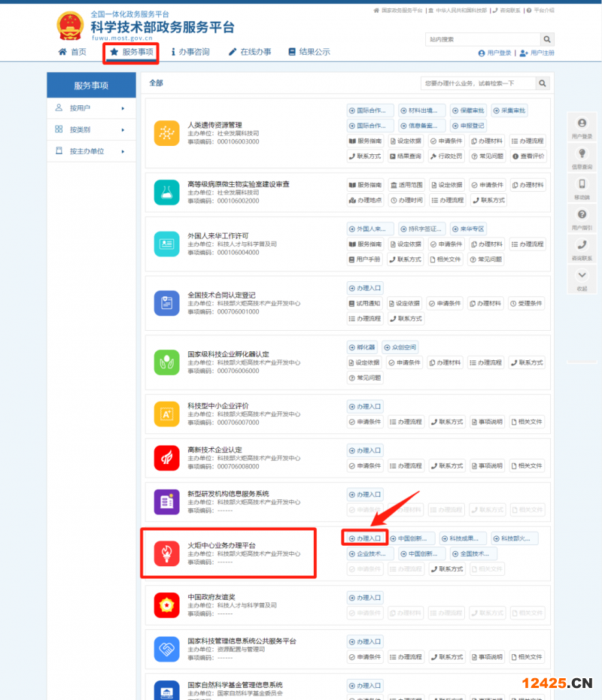Click the site search magnifier icon
This screenshot has width=602, height=700.
pyautogui.click(x=547, y=39)
